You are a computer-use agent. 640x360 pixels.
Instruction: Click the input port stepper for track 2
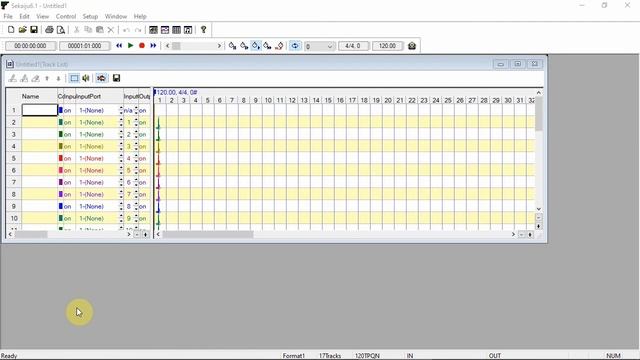pos(121,122)
